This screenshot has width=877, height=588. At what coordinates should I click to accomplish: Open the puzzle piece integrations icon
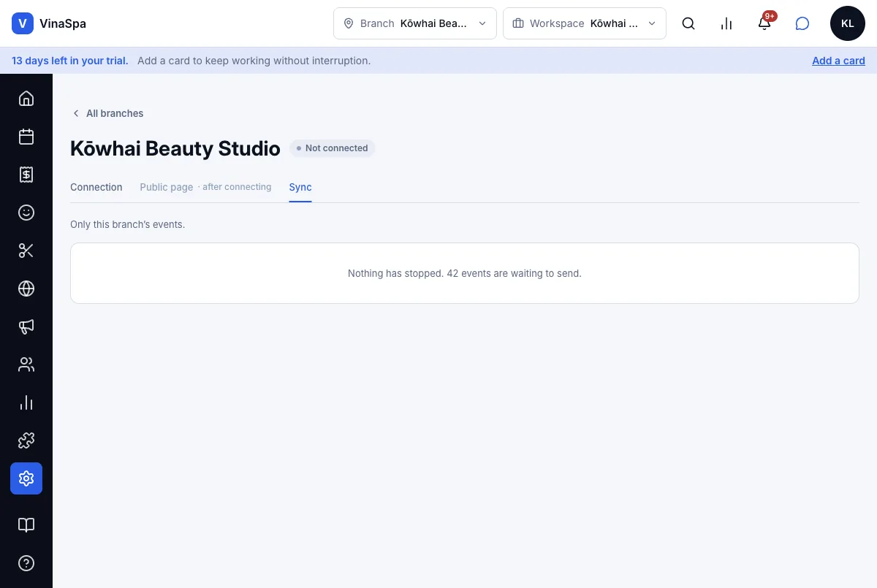click(x=26, y=440)
